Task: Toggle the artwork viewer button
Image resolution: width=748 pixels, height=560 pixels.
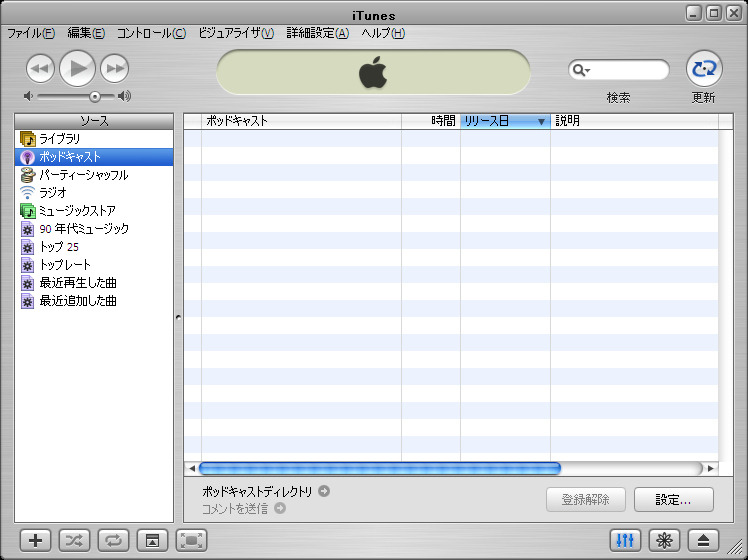Action: [153, 540]
